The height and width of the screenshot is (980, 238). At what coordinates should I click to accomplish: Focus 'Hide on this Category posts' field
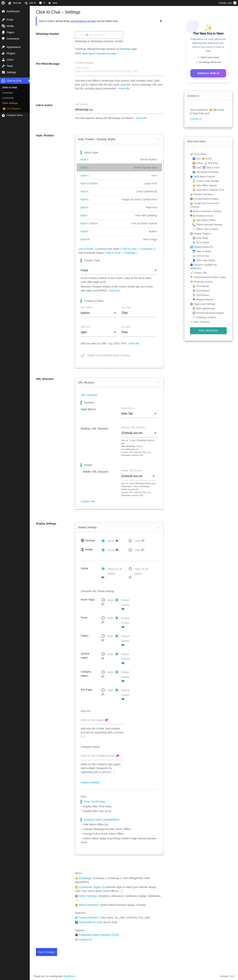click(x=102, y=756)
